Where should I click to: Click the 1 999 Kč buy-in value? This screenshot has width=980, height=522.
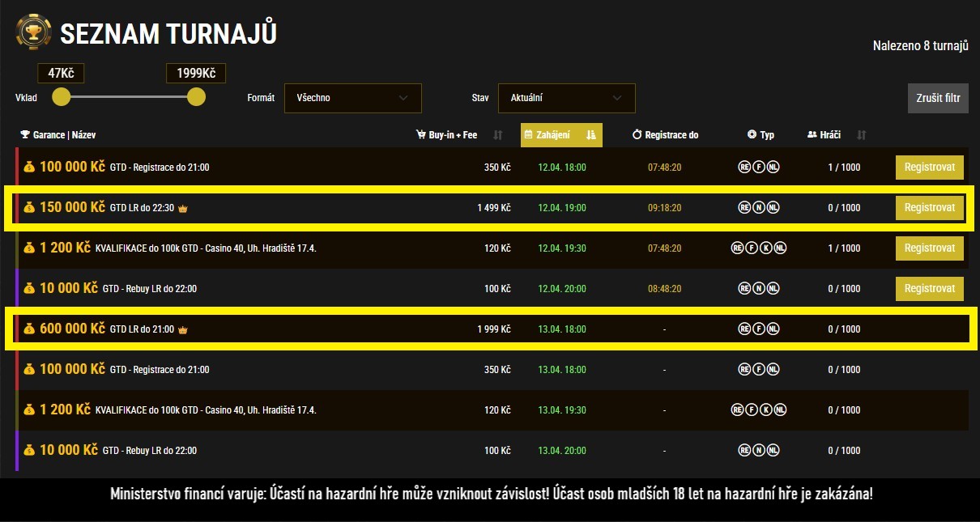tap(494, 329)
